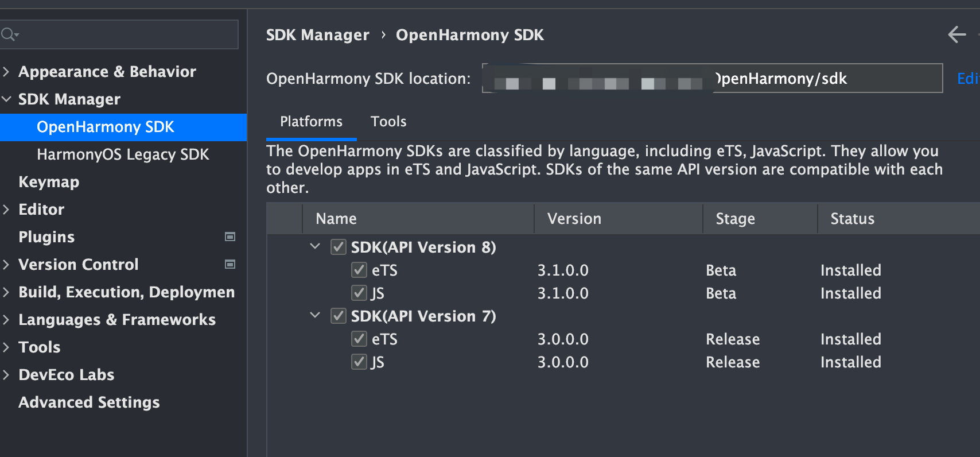Click Installed status in API 8 eTS row
This screenshot has width=980, height=457.
(x=851, y=270)
